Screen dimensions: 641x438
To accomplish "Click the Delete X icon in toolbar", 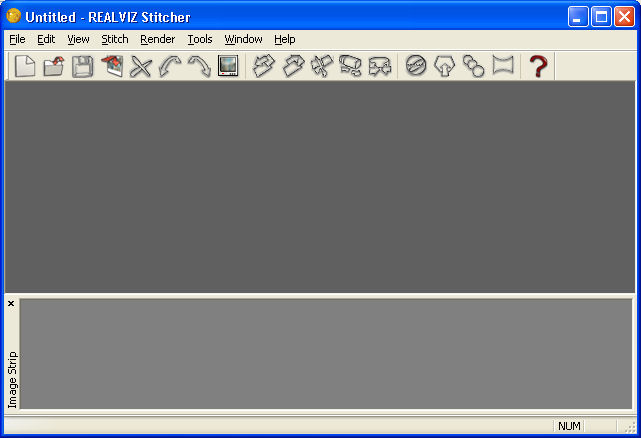I will pyautogui.click(x=141, y=66).
